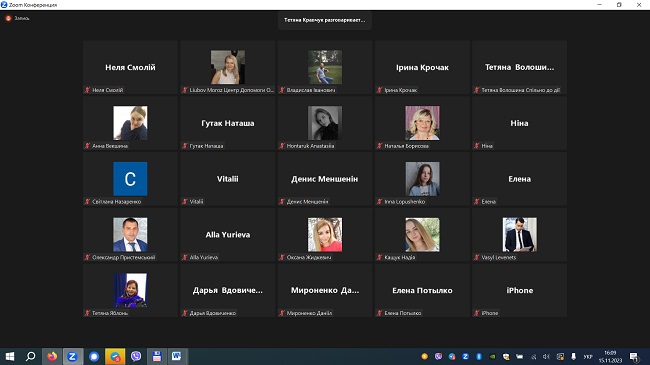Click the muted mic icon for Vitalii
The width and height of the screenshot is (650, 365).
185,202
